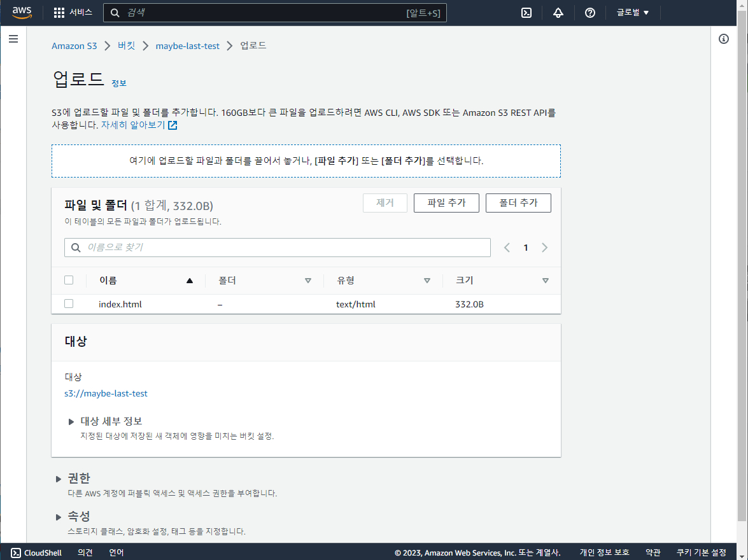Open the notifications bell icon
The width and height of the screenshot is (748, 560).
coord(558,13)
